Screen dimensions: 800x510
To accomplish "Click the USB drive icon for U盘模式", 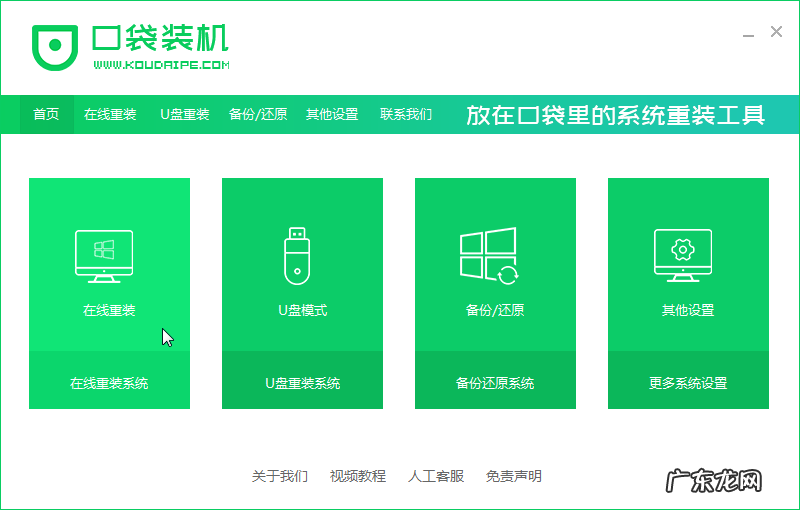I will coord(297,256).
